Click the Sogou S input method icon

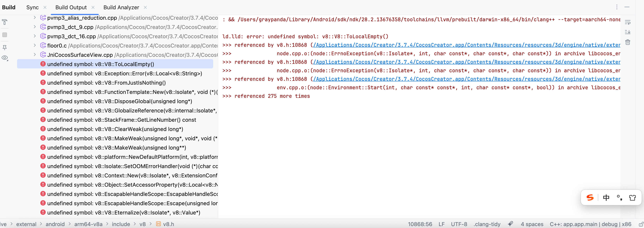pos(590,197)
